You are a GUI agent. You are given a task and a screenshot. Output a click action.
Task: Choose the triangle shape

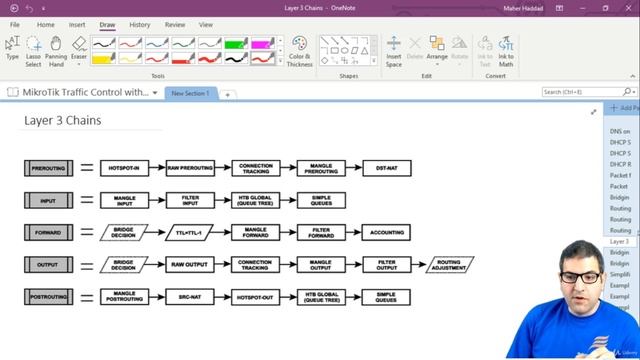coord(364,51)
